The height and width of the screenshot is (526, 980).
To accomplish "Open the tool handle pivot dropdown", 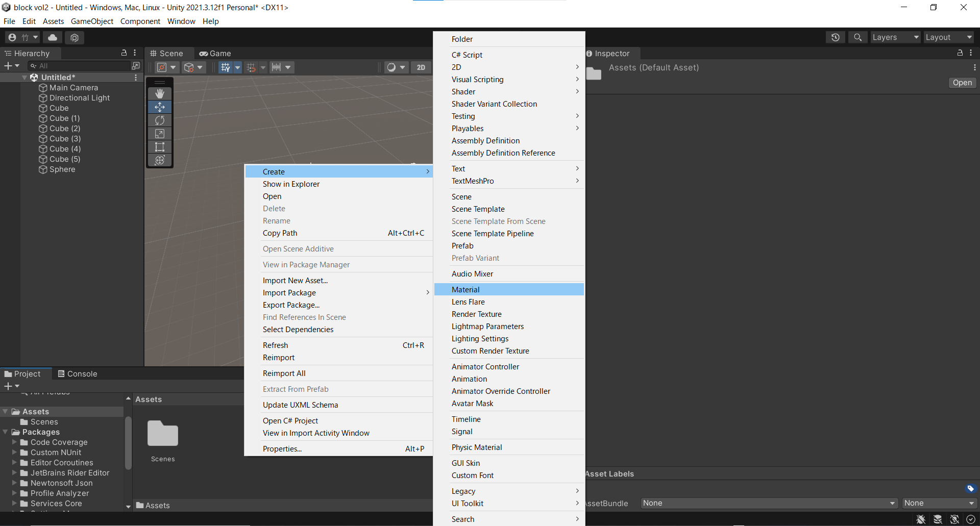I will coord(166,67).
